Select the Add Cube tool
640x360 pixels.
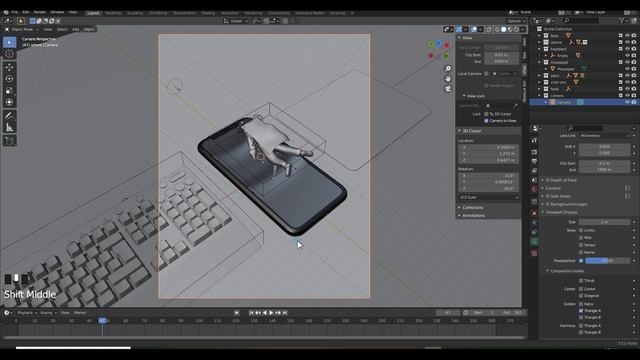(9, 141)
